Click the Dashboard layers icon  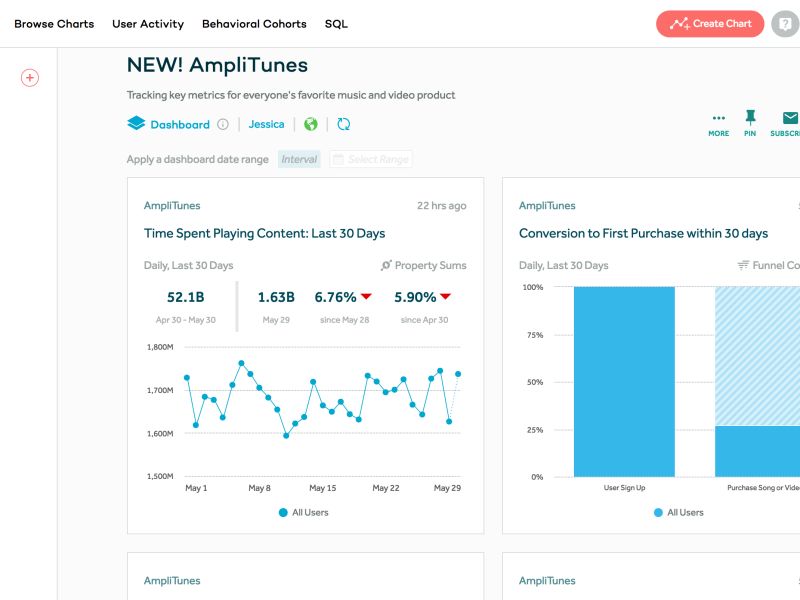pyautogui.click(x=136, y=123)
